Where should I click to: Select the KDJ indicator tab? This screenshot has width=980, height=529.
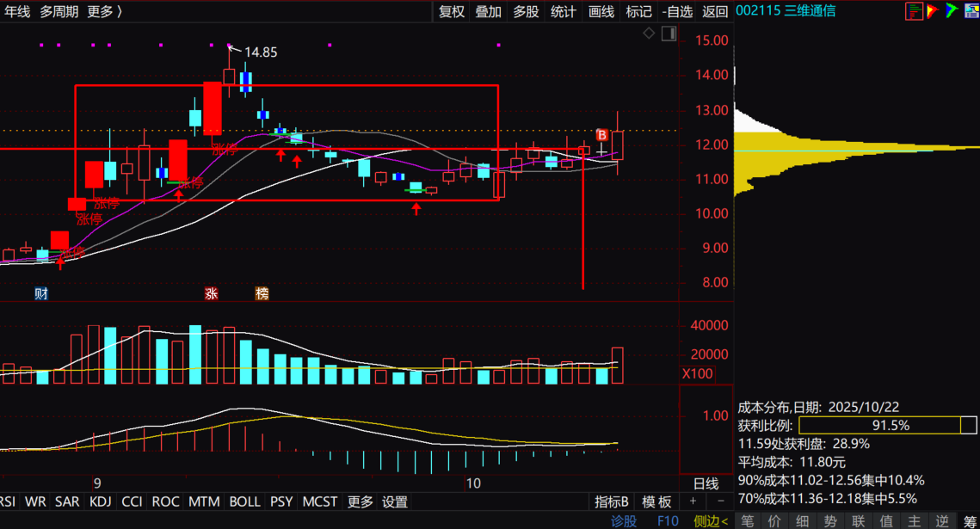tap(100, 501)
